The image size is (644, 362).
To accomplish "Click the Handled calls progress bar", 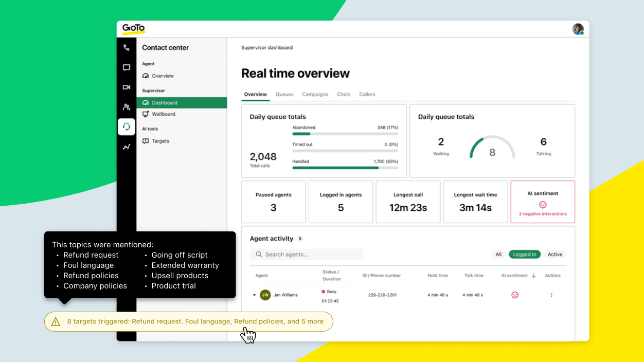I will (x=345, y=169).
